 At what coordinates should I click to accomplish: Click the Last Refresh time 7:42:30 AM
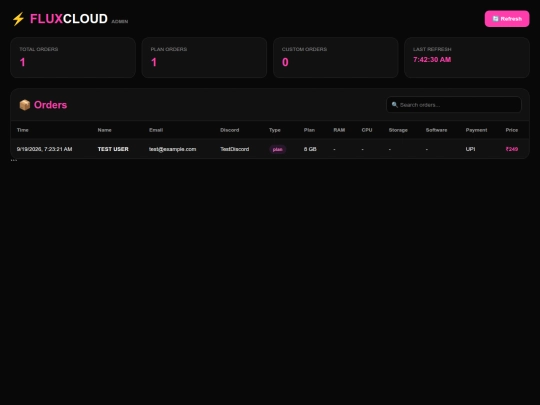432,60
